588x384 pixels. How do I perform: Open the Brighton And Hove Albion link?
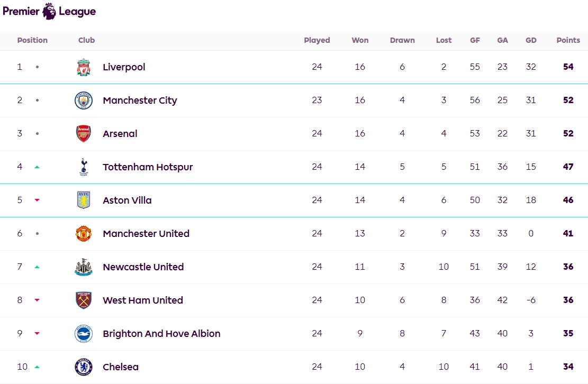[161, 333]
